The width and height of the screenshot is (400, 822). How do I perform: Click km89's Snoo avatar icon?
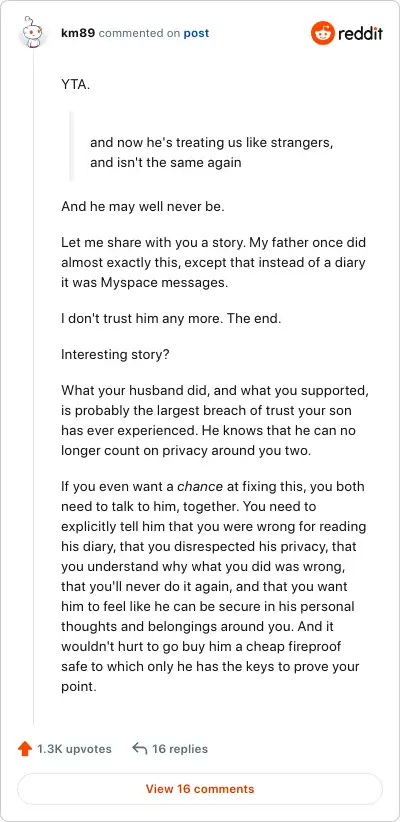click(x=33, y=33)
